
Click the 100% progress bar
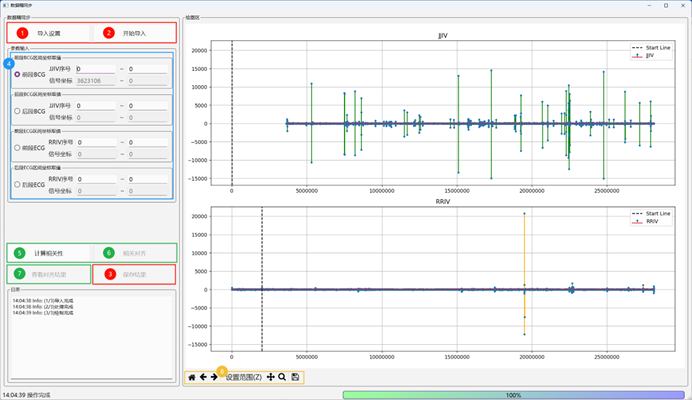coord(512,395)
